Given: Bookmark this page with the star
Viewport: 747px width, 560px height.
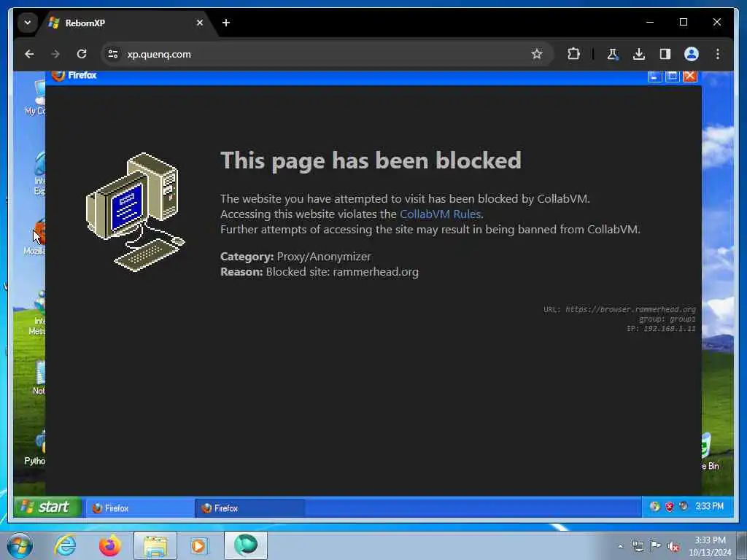Looking at the screenshot, I should [x=537, y=54].
